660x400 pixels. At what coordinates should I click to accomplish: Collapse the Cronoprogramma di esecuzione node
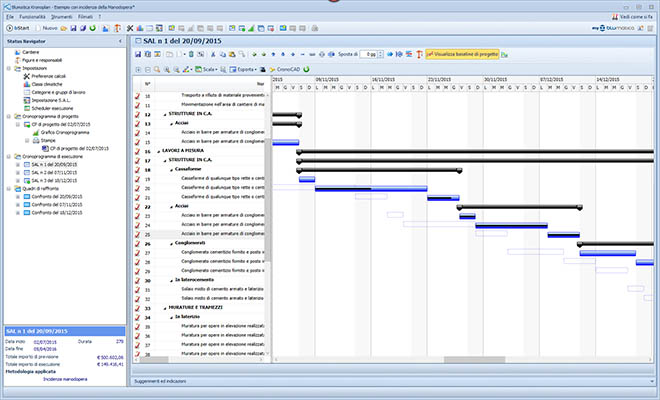(9, 157)
